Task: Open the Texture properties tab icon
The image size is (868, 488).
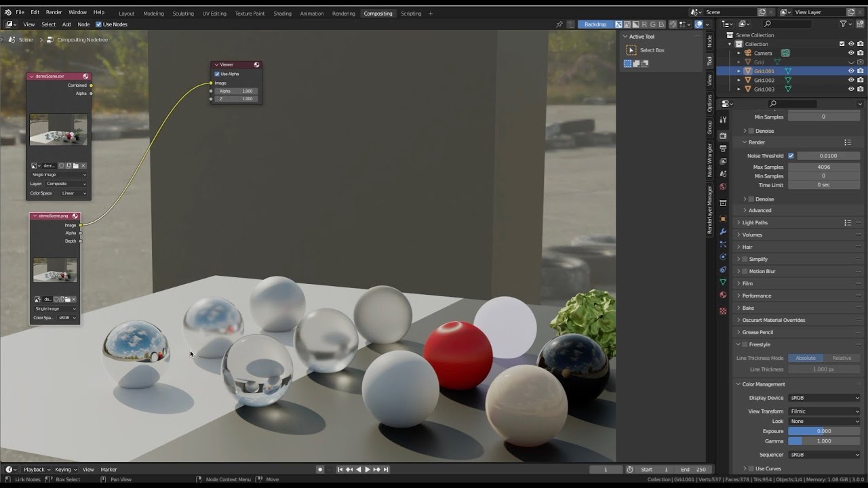Action: coord(723,310)
